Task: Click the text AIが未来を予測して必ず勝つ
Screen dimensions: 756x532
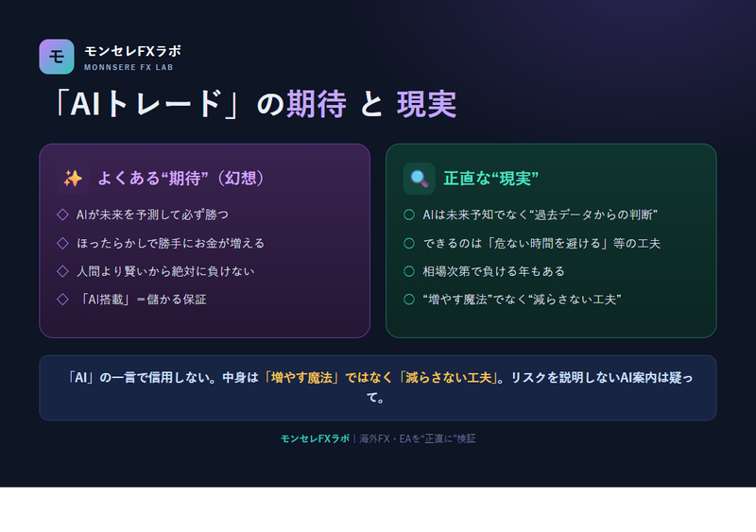Action: pos(152,215)
